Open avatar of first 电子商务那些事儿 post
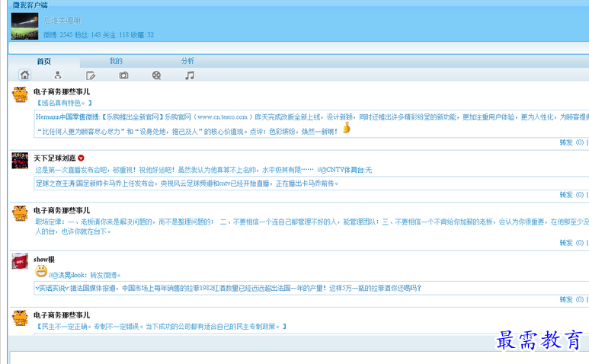This screenshot has height=364, width=589. click(20, 94)
